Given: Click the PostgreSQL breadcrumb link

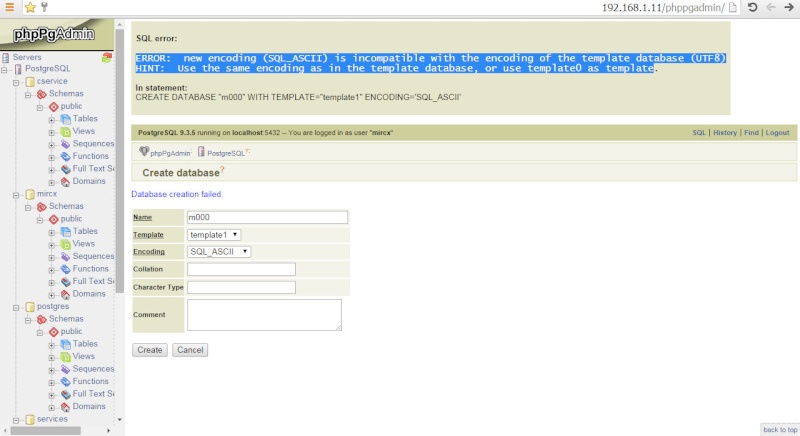Looking at the screenshot, I should click(226, 153).
